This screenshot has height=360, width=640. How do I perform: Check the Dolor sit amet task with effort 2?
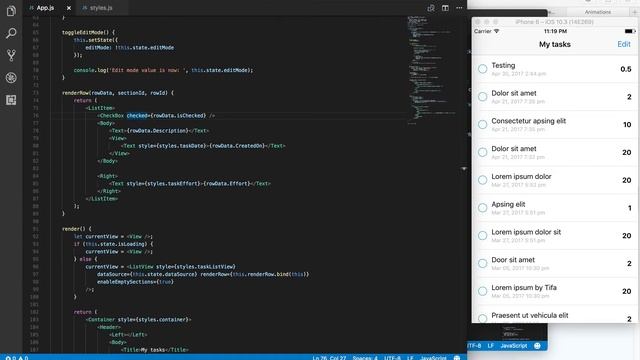tap(482, 97)
